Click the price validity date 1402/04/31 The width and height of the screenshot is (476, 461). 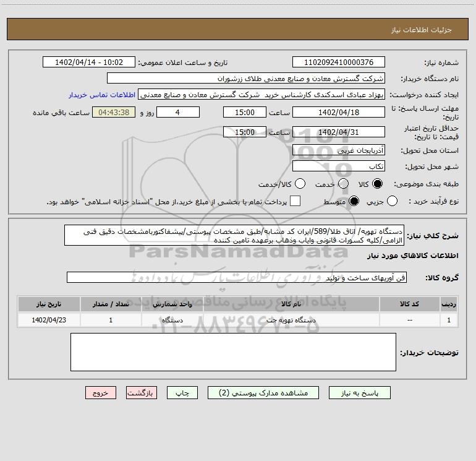click(339, 132)
